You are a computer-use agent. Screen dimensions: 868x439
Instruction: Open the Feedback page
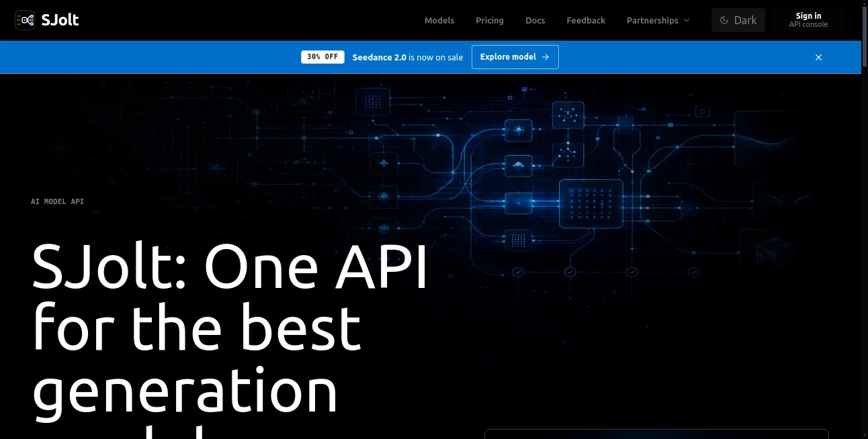pyautogui.click(x=586, y=20)
